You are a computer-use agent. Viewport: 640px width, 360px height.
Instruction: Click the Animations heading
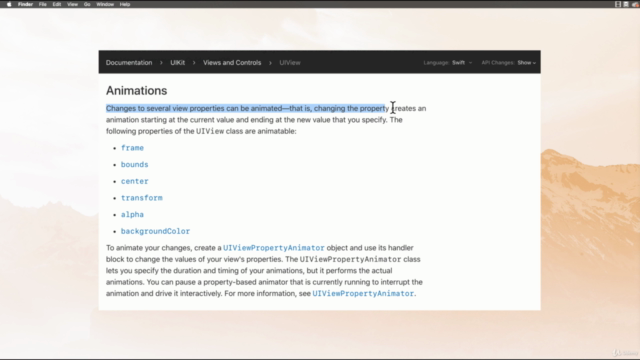pyautogui.click(x=137, y=91)
